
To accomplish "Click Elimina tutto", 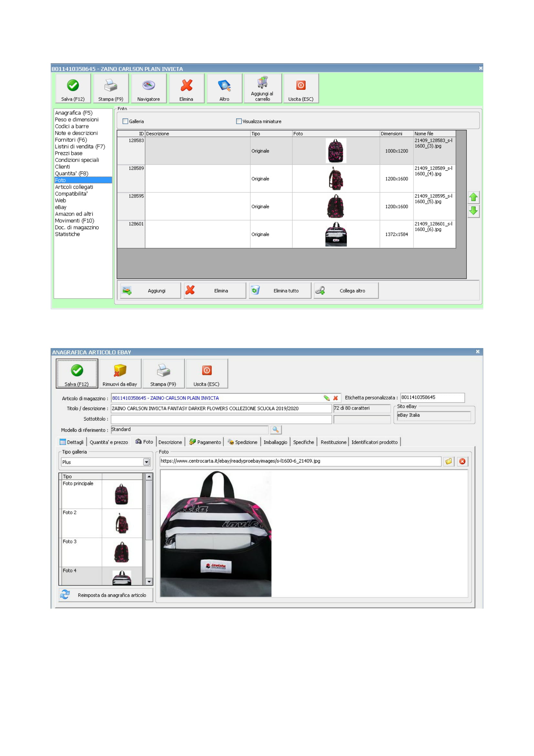I will click(x=280, y=291).
